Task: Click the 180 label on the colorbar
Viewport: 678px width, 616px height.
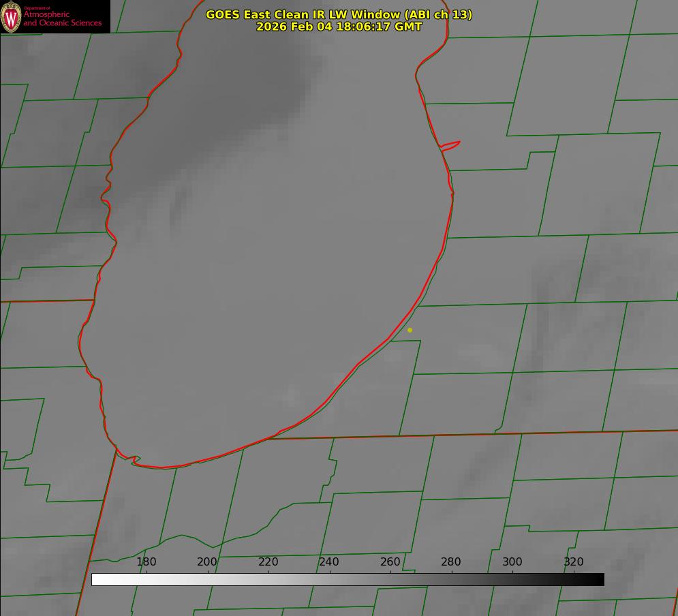Action: [x=147, y=562]
